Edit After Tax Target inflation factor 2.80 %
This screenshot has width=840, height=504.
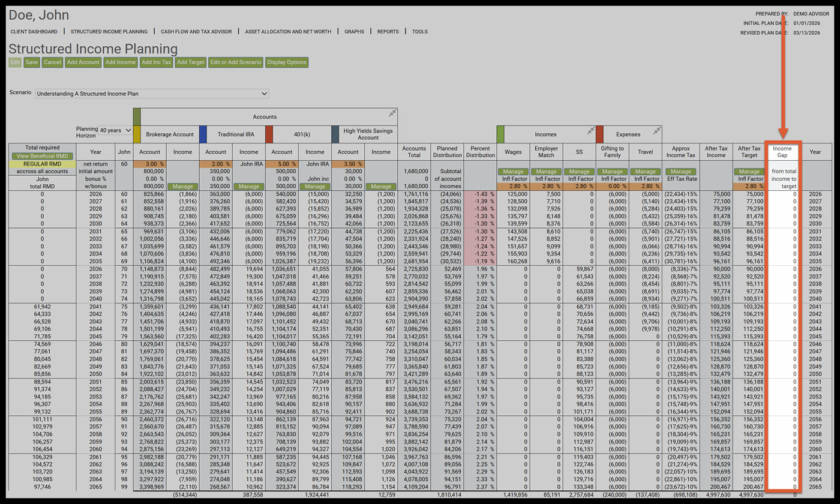point(748,187)
